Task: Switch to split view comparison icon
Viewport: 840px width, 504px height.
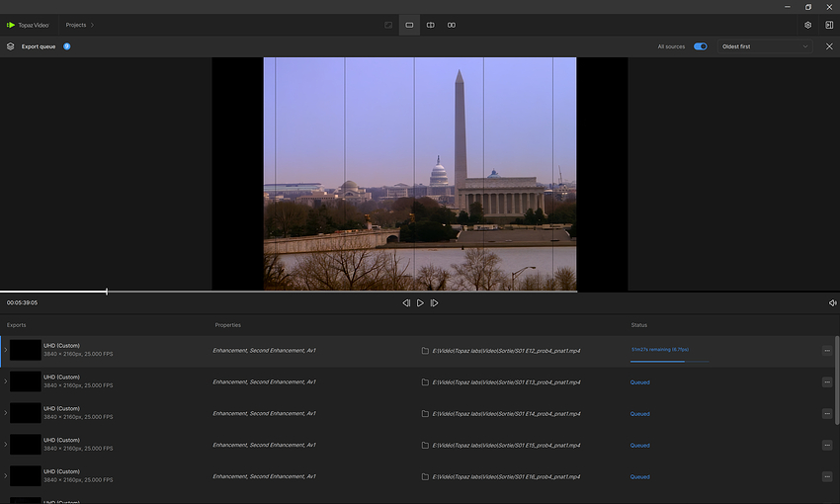Action: 430,25
